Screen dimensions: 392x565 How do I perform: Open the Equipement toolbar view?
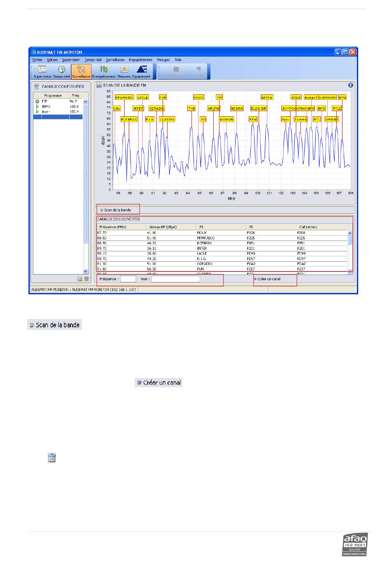click(x=142, y=71)
